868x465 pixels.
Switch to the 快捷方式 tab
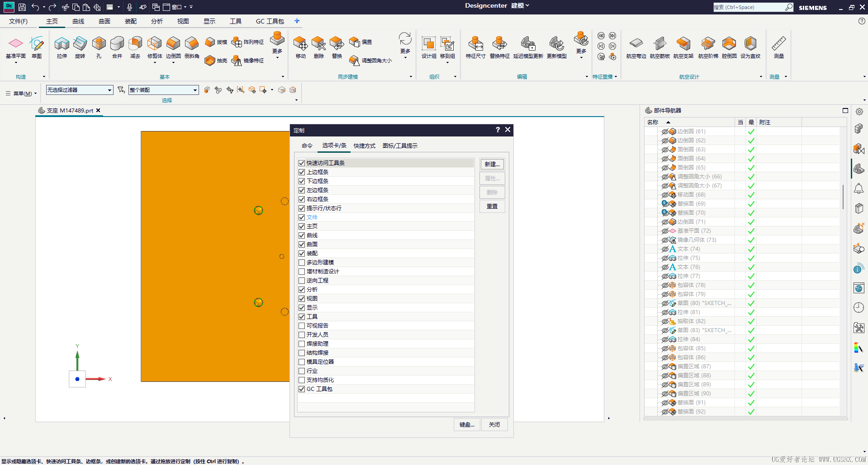364,146
